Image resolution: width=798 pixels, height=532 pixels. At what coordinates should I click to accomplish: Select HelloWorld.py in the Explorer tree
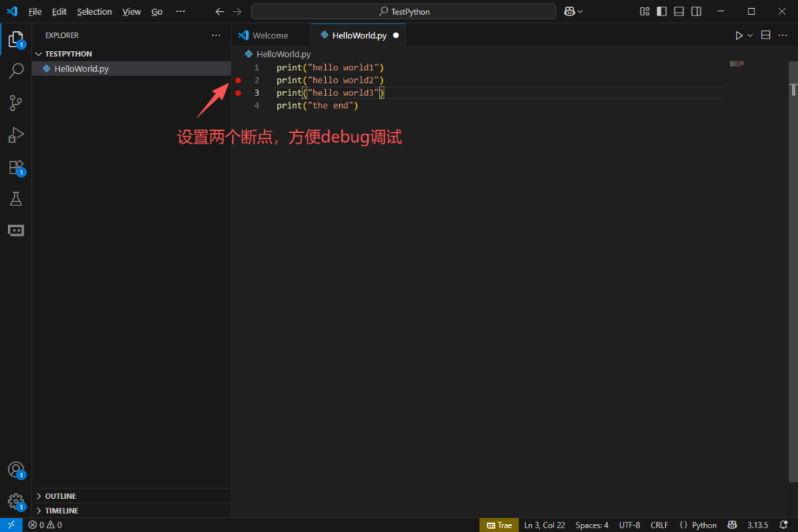click(x=132, y=69)
